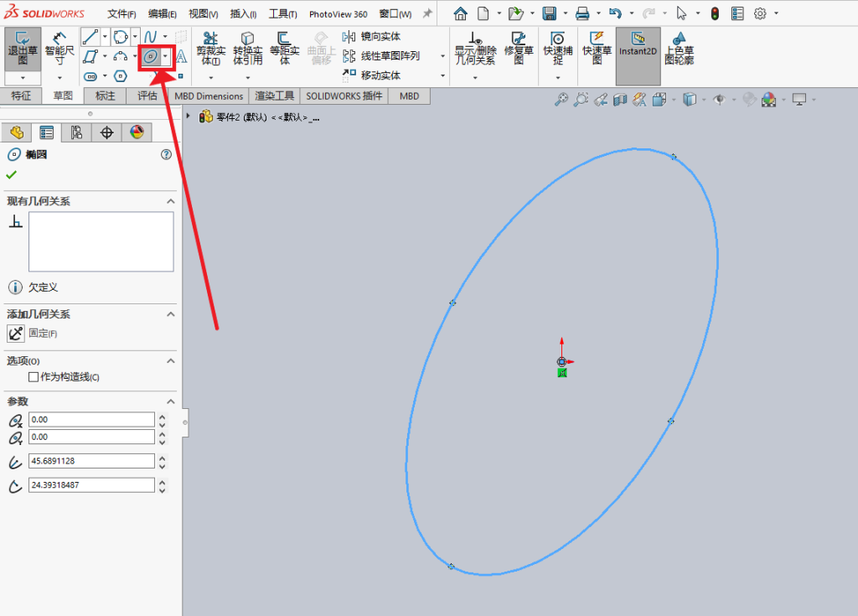Confirm the ellipse with green checkmark
Viewport: 858px width, 616px height.
12,174
